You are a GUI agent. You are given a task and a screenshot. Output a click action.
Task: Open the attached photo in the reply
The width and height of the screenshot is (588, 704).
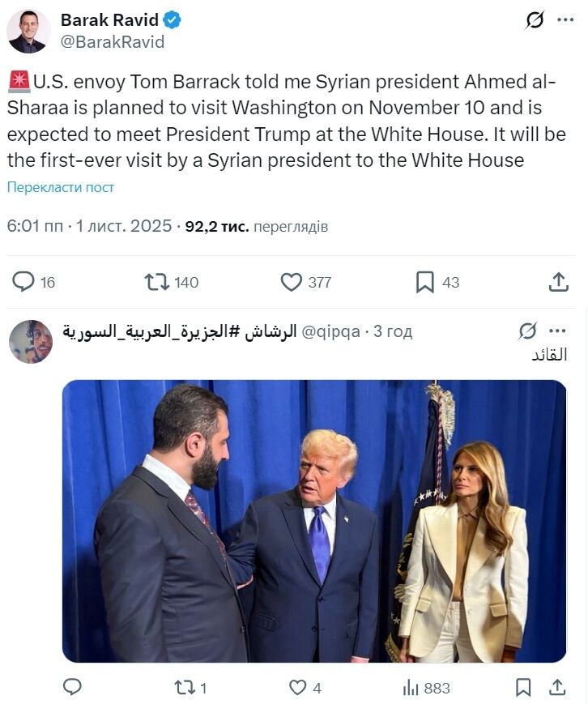tap(314, 521)
